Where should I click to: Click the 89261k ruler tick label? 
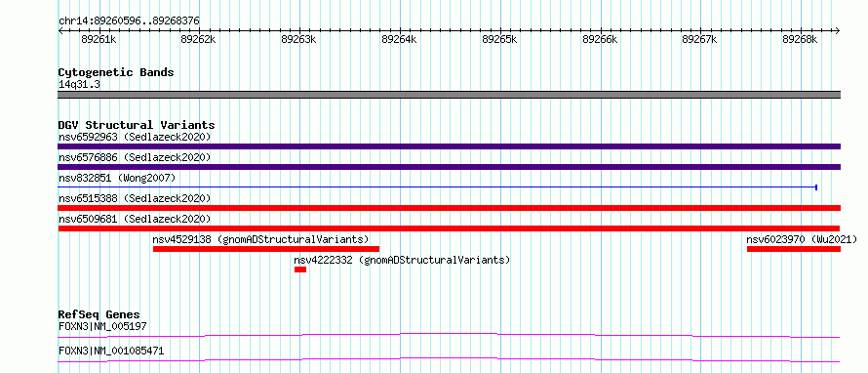99,39
